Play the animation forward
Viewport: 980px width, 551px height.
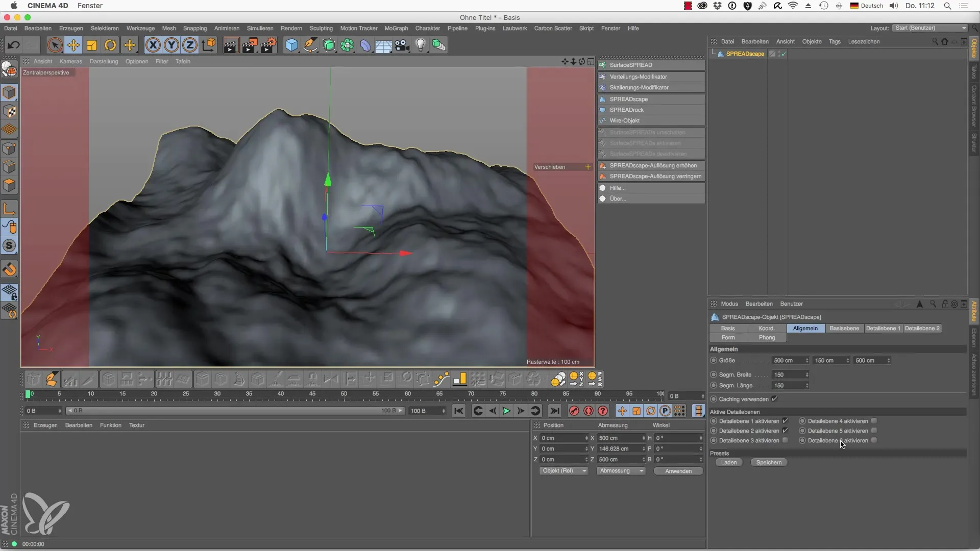click(506, 411)
